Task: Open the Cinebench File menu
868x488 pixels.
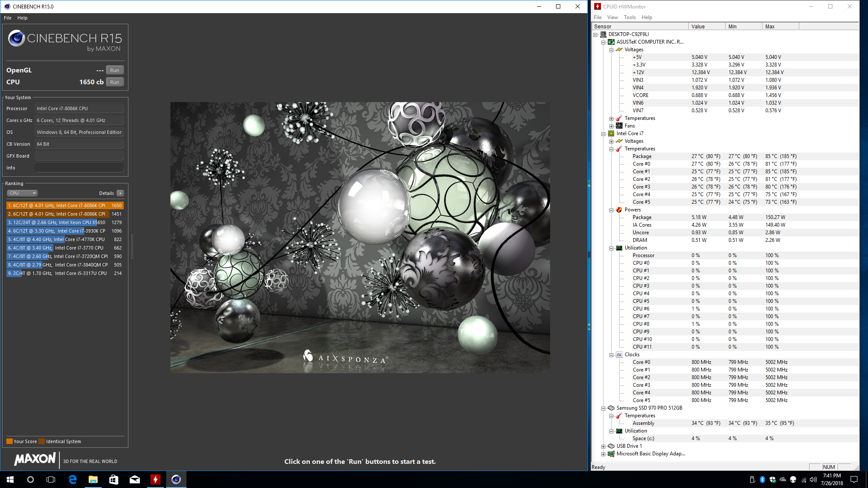Action: coord(8,18)
